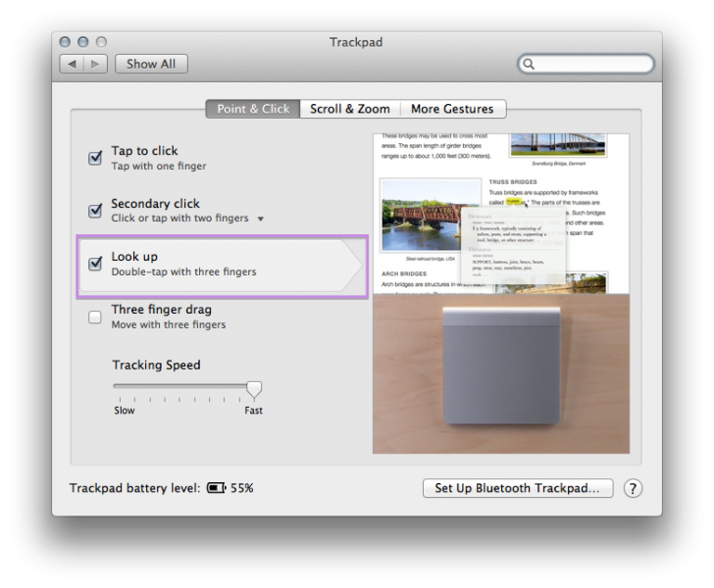This screenshot has height=588, width=714.
Task: Expand the Secondary click options dropdown arrow
Action: click(261, 219)
